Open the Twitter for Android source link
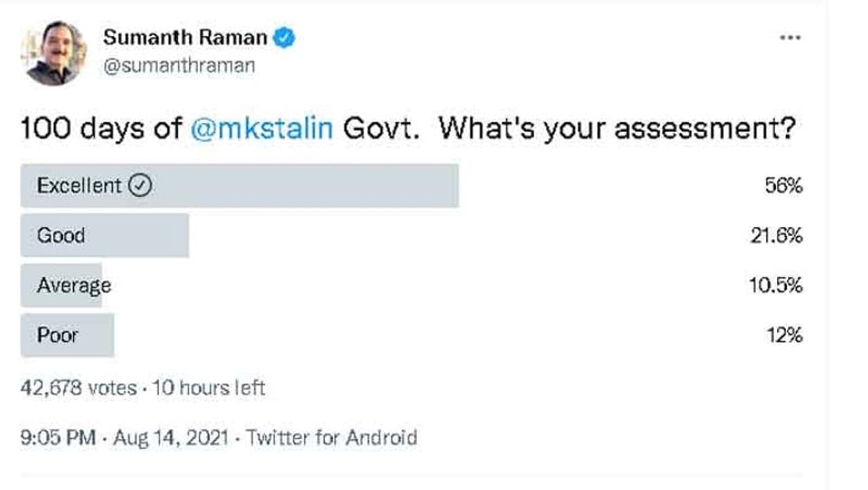The height and width of the screenshot is (490, 868). pyautogui.click(x=331, y=438)
